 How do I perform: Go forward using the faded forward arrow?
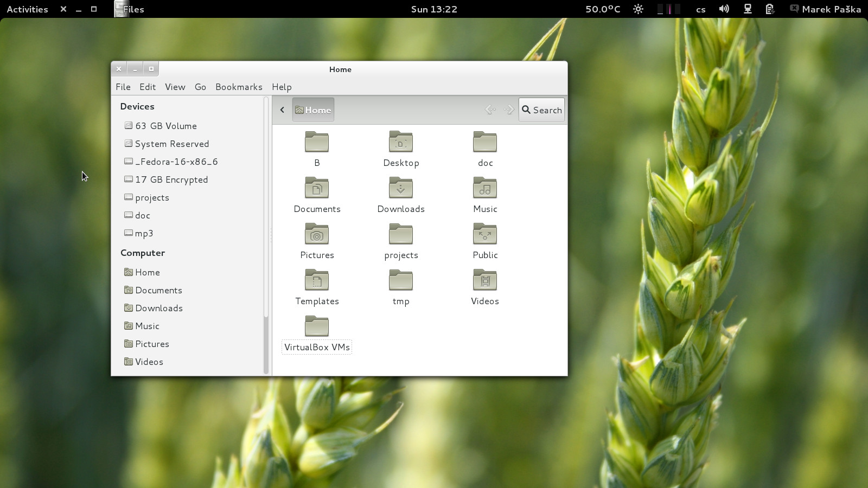pos(509,110)
